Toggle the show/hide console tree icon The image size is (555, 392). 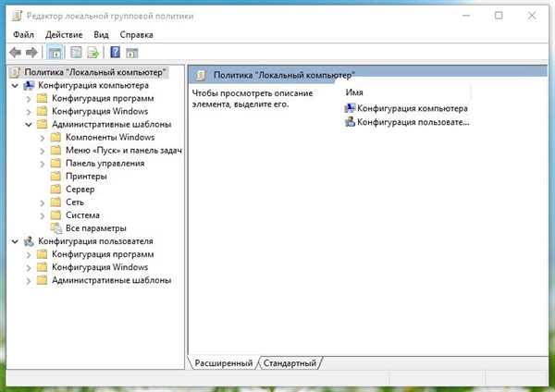click(55, 53)
